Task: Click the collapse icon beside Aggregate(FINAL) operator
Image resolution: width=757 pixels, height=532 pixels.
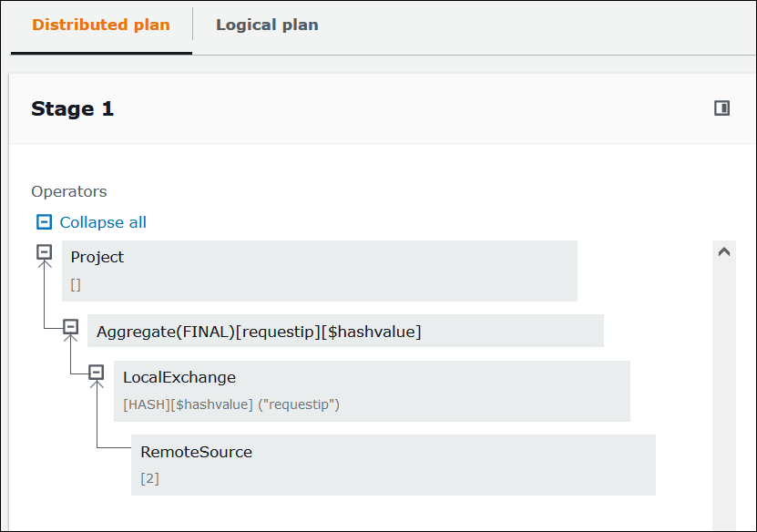Action: click(70, 326)
